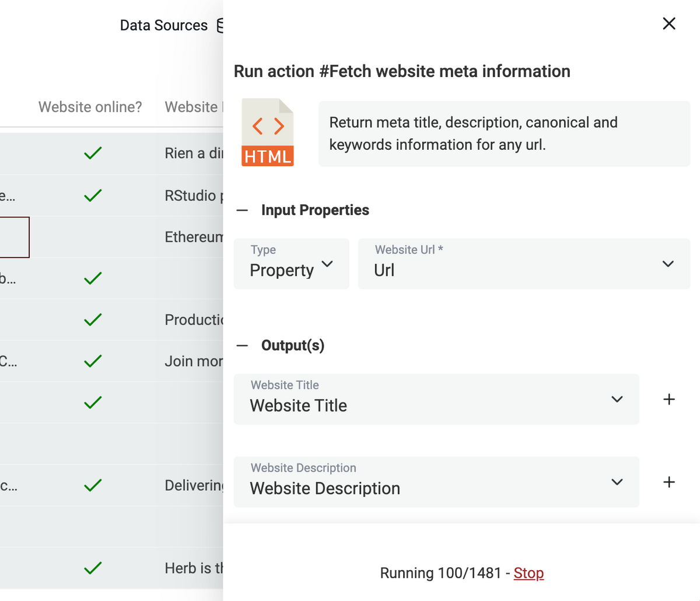Toggle online checkmark in Herb row
Viewport: 700px width, 601px height.
pyautogui.click(x=93, y=568)
